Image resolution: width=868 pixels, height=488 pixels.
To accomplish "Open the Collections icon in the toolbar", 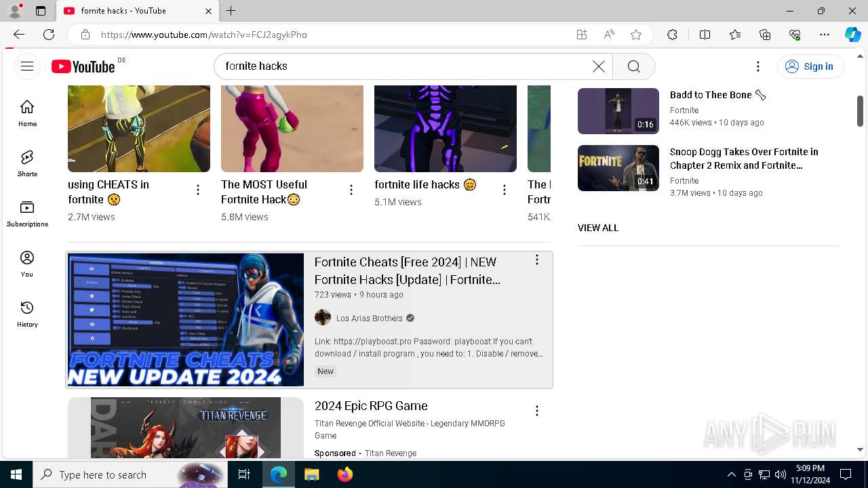I will click(x=765, y=35).
